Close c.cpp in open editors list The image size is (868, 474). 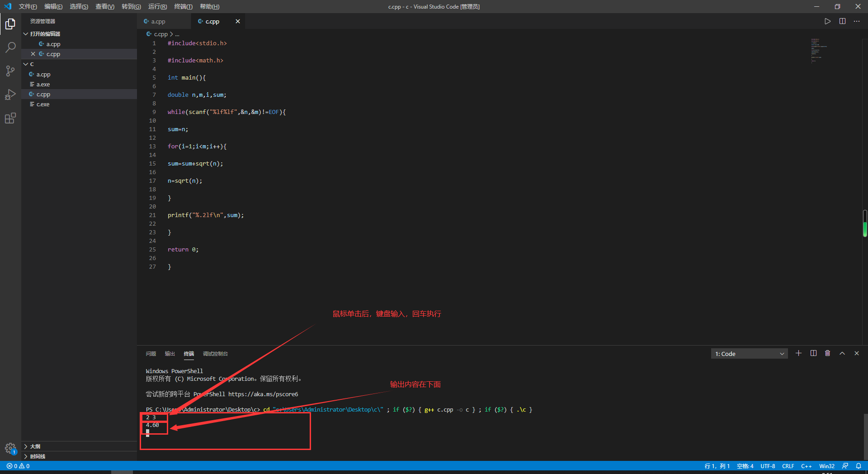click(33, 54)
